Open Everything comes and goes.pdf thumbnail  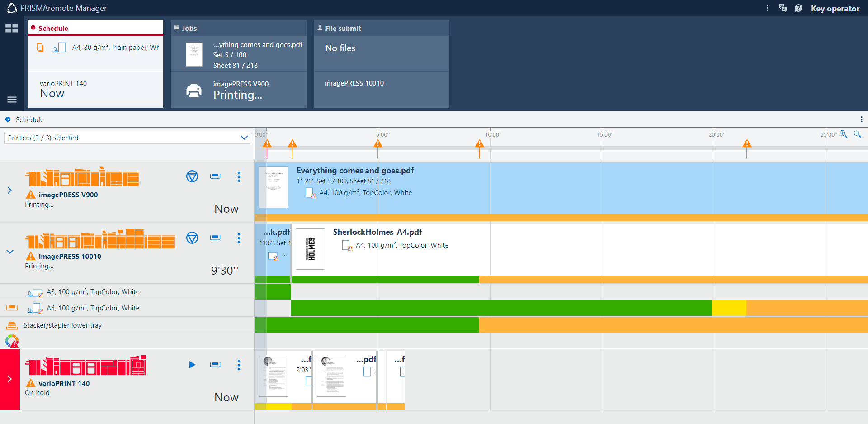click(x=274, y=187)
